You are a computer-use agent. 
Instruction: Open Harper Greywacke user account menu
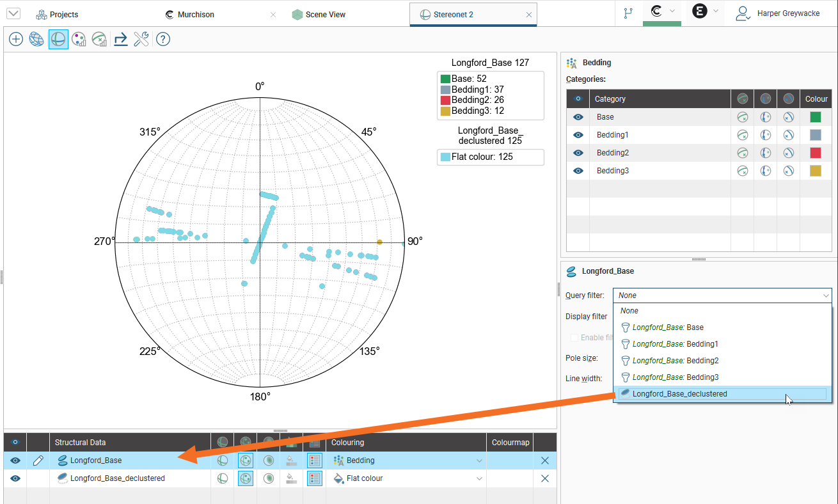pyautogui.click(x=779, y=13)
